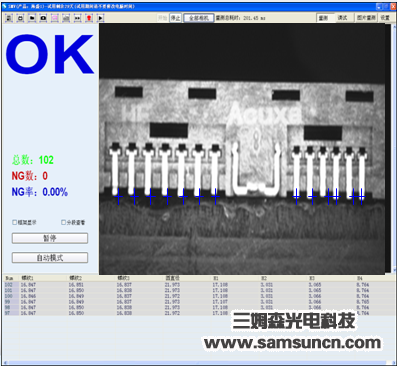The image size is (397, 366).
Task: Click the camera capture icon
Action: pos(43,18)
